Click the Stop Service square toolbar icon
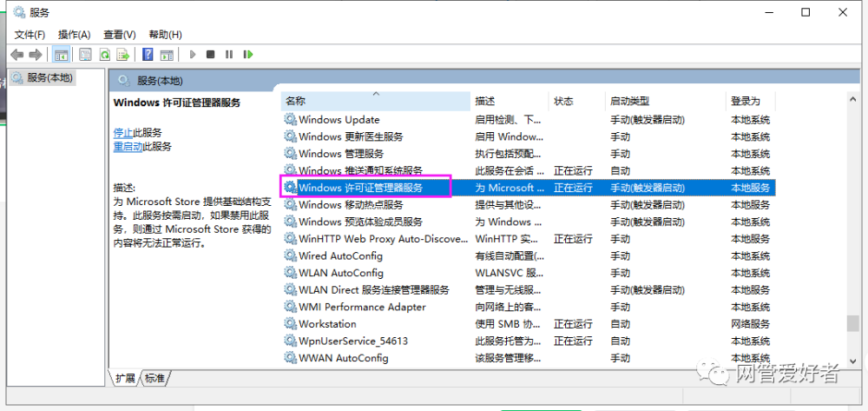This screenshot has height=411, width=868. click(x=210, y=54)
